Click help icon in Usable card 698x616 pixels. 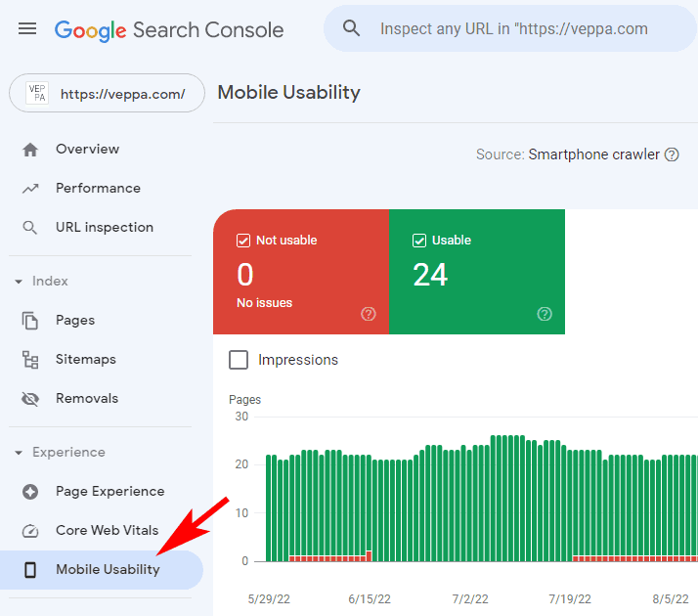point(545,314)
